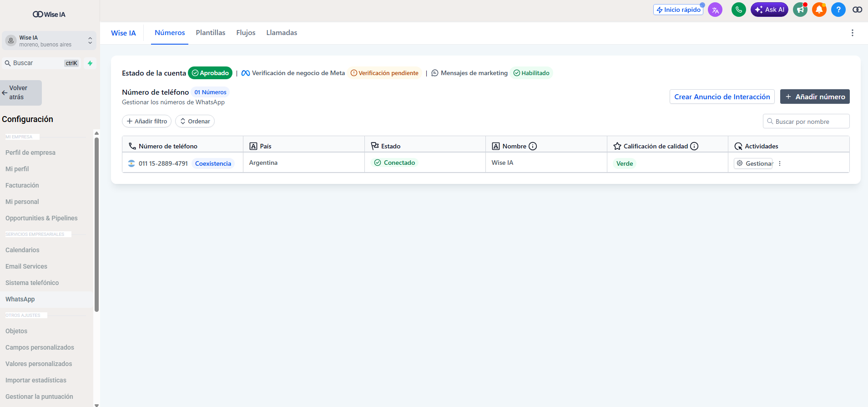Click the Buscar por nombre field
The image size is (868, 407).
[806, 122]
